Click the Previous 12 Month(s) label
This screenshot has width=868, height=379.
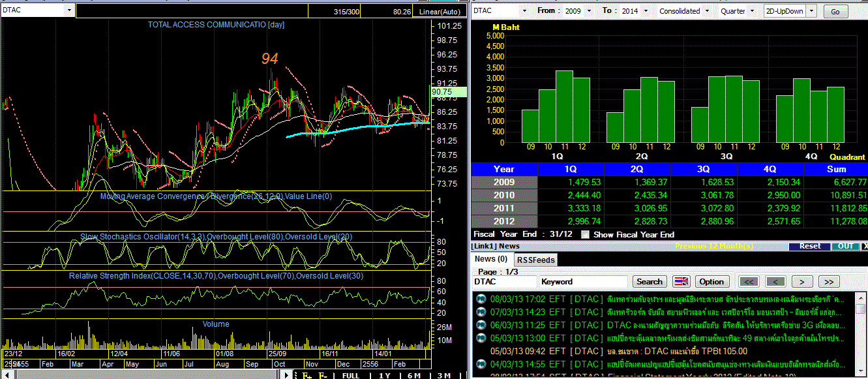[x=713, y=247]
